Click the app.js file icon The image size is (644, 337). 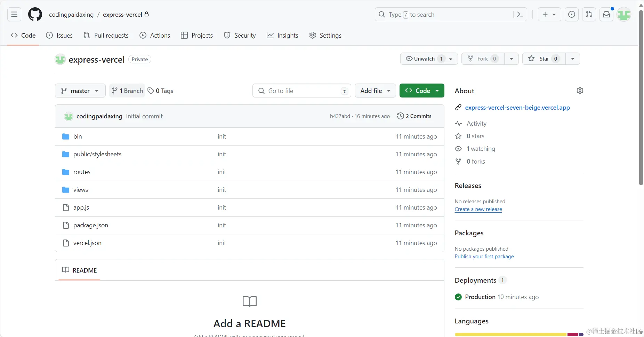(66, 207)
